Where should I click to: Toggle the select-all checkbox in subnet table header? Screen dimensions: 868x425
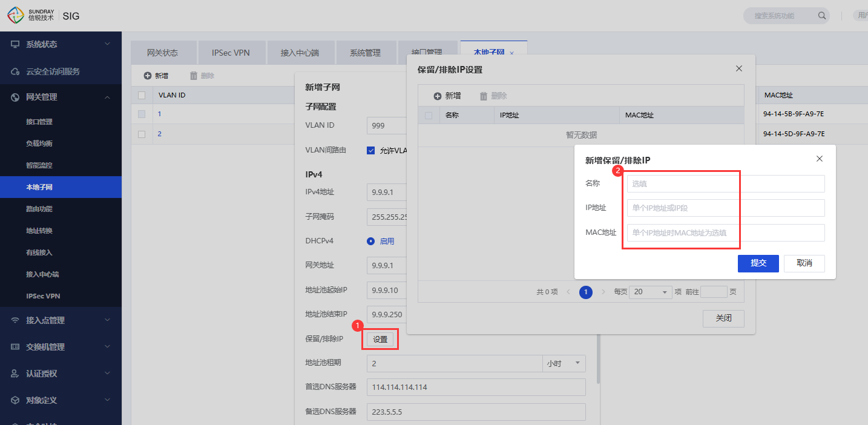tap(142, 95)
